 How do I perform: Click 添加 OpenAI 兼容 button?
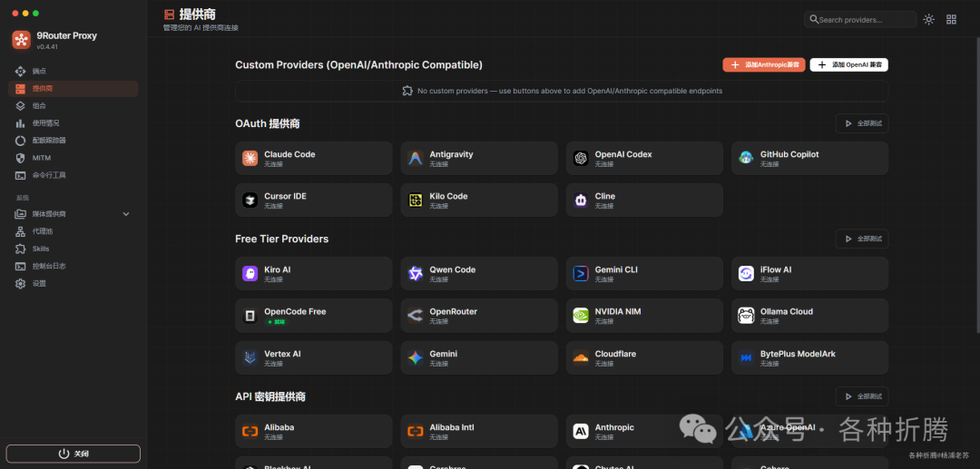click(848, 65)
